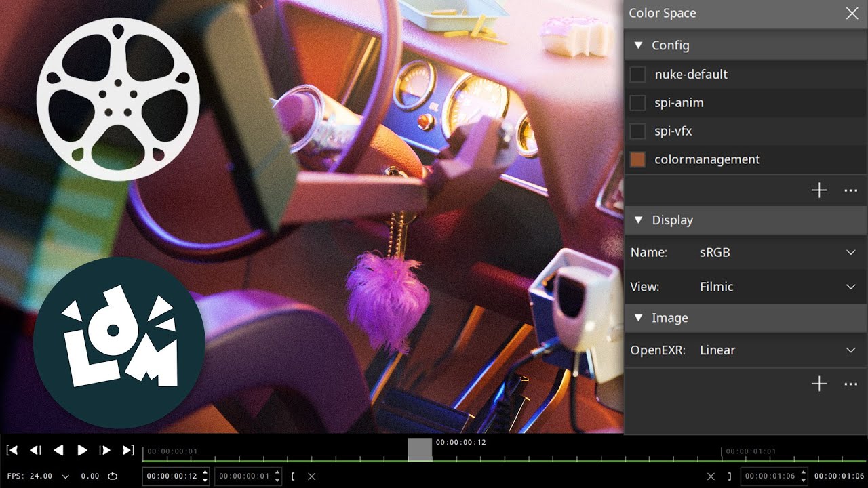Image resolution: width=868 pixels, height=488 pixels.
Task: Collapse the Image section
Action: [637, 318]
